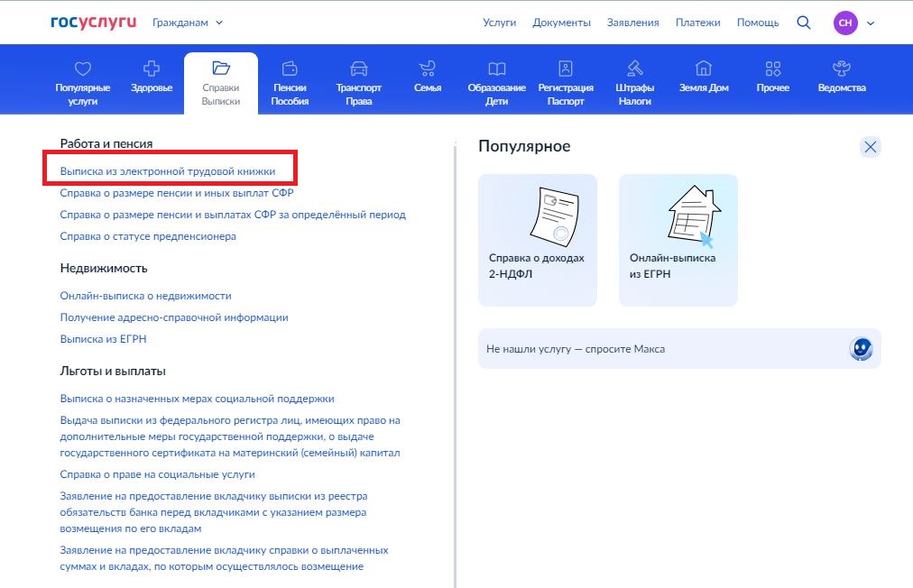The height and width of the screenshot is (588, 913).
Task: Open the Платежи top menu item
Action: point(697,23)
